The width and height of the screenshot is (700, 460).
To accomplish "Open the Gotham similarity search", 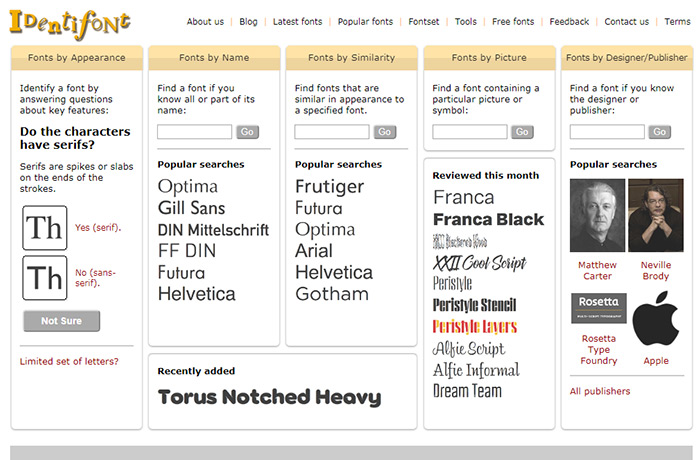I will 332,294.
